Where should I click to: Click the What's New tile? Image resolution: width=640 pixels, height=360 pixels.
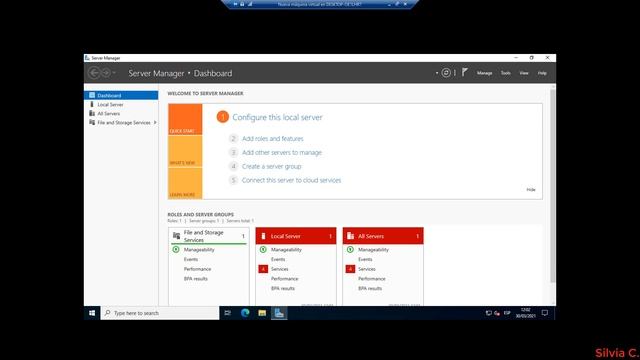tap(185, 151)
